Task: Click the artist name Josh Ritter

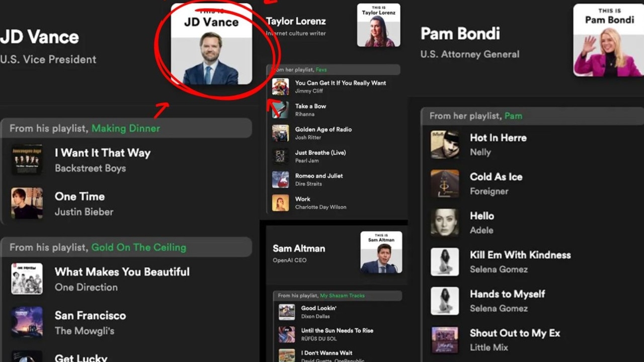Action: [308, 138]
